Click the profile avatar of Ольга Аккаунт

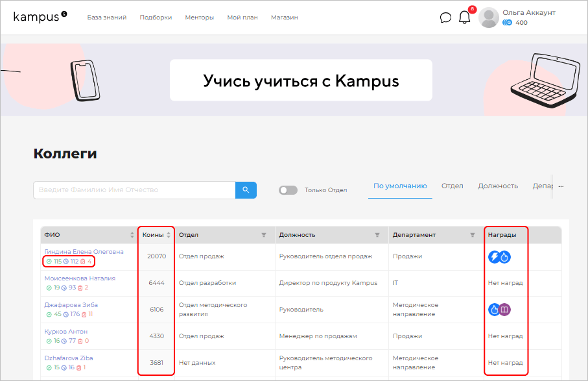[489, 18]
